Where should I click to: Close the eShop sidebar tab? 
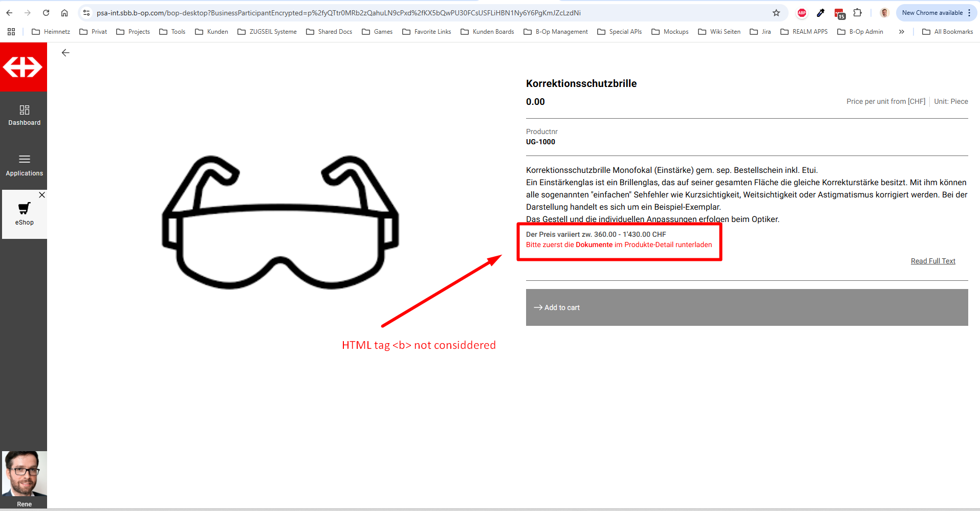click(42, 195)
